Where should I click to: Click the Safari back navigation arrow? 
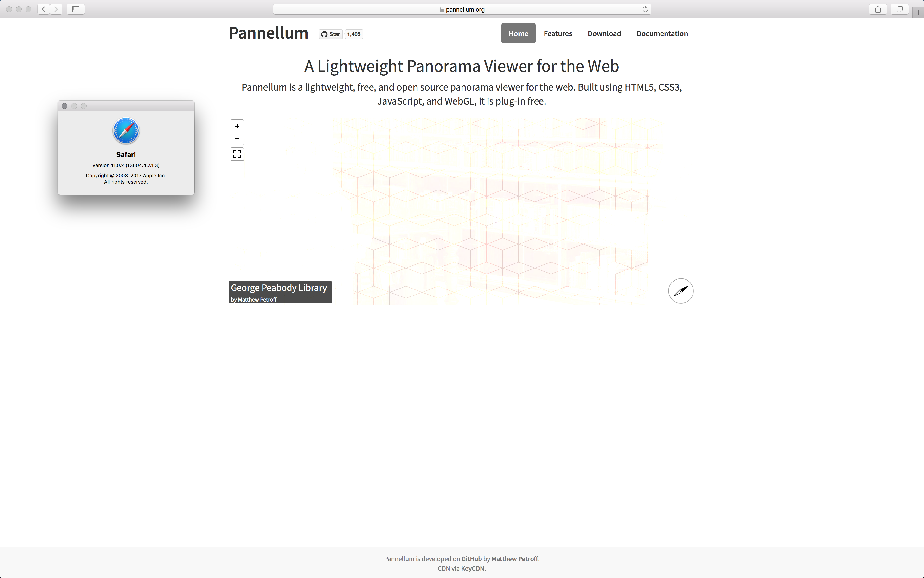[x=44, y=9]
